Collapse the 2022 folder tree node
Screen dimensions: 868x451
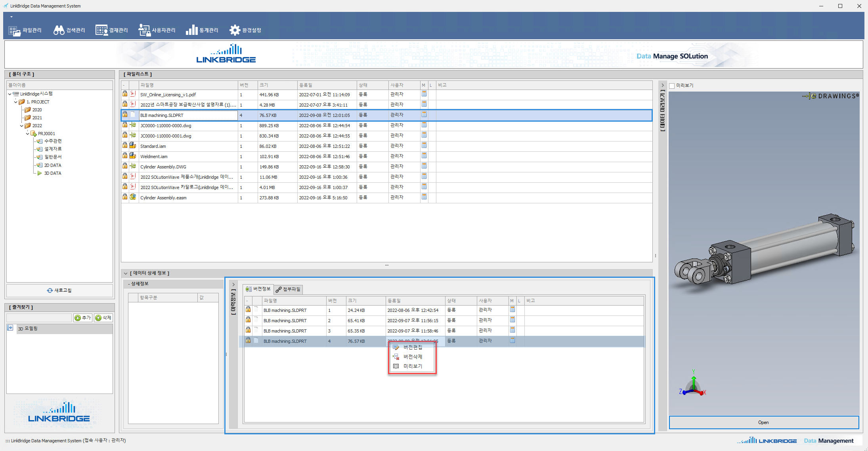22,126
